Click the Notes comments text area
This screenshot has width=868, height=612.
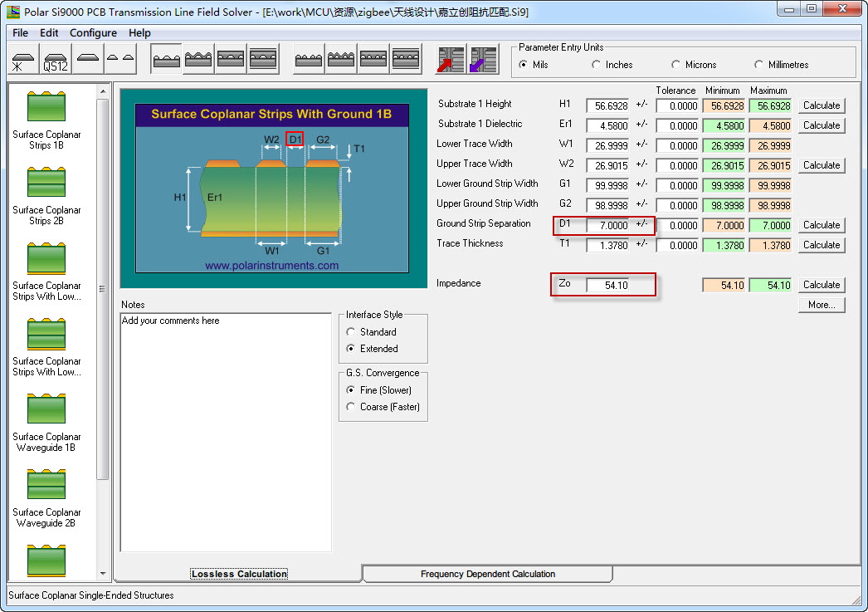coord(226,432)
